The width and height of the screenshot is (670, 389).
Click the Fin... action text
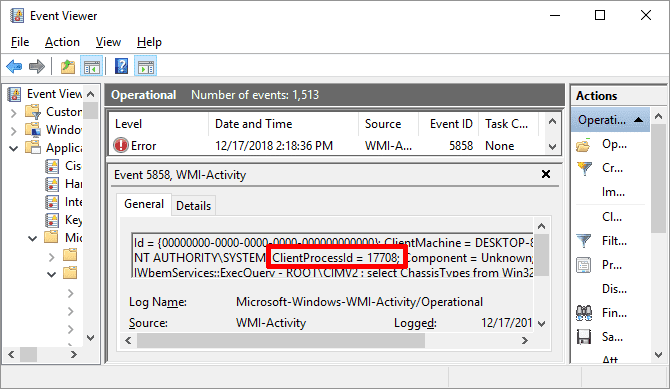point(614,313)
